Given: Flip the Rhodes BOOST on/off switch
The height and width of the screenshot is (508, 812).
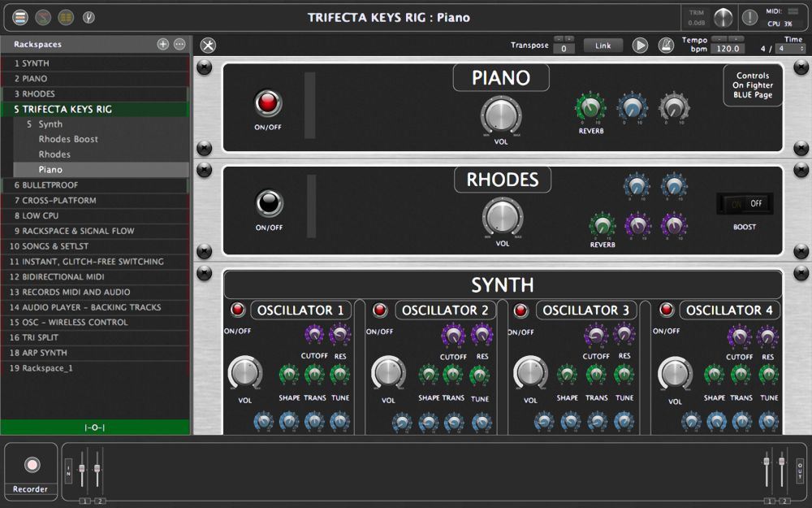Looking at the screenshot, I should coord(745,204).
